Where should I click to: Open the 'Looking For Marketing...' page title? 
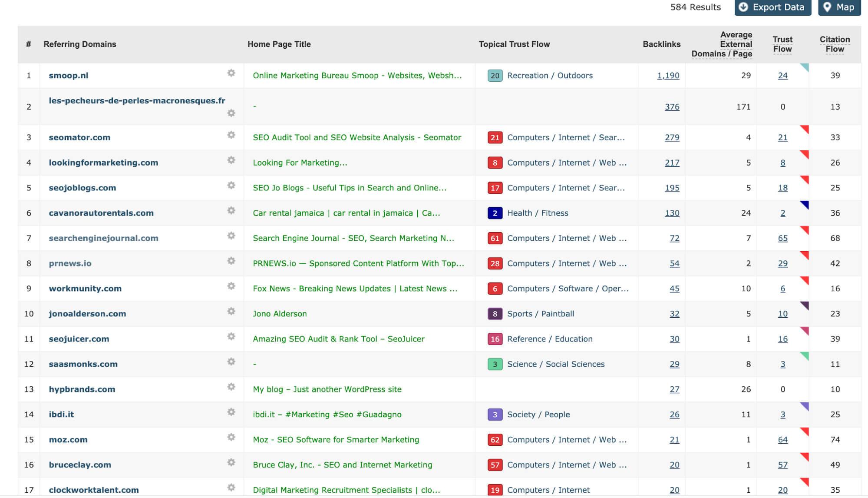(x=300, y=163)
